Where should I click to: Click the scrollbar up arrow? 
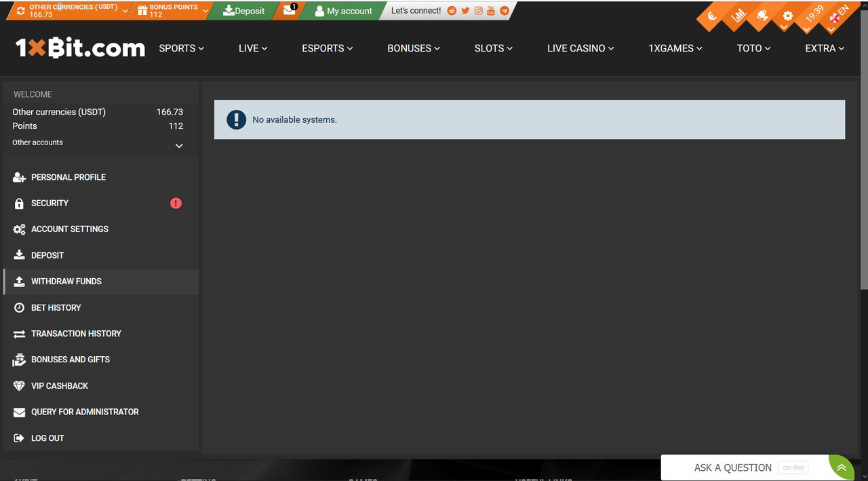(864, 5)
